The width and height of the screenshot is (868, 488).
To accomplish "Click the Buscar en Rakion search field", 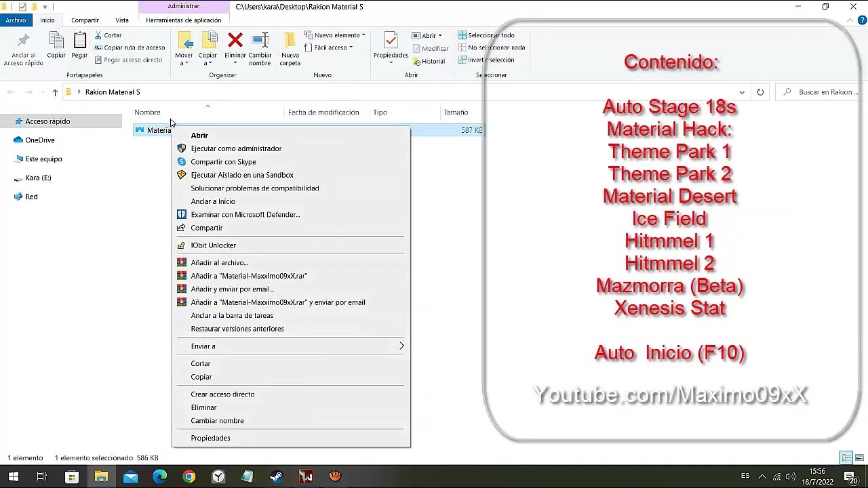I will point(818,92).
